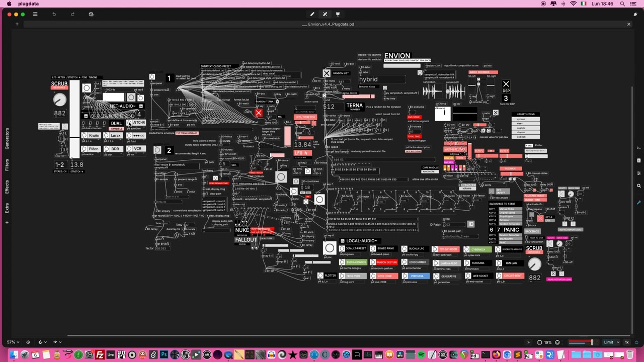Click the white vertical LFO meter slider
The height and width of the screenshot is (362, 644).
pyautogui.click(x=74, y=119)
